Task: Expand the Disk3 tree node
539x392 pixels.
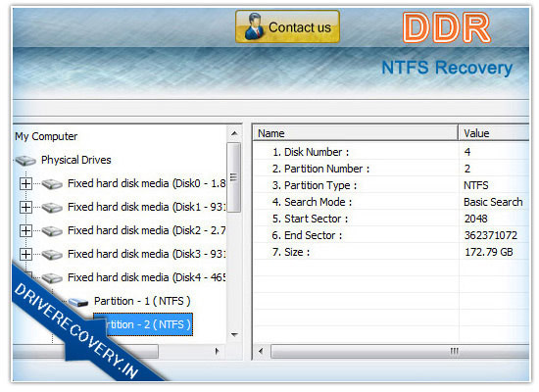Action: click(x=25, y=255)
